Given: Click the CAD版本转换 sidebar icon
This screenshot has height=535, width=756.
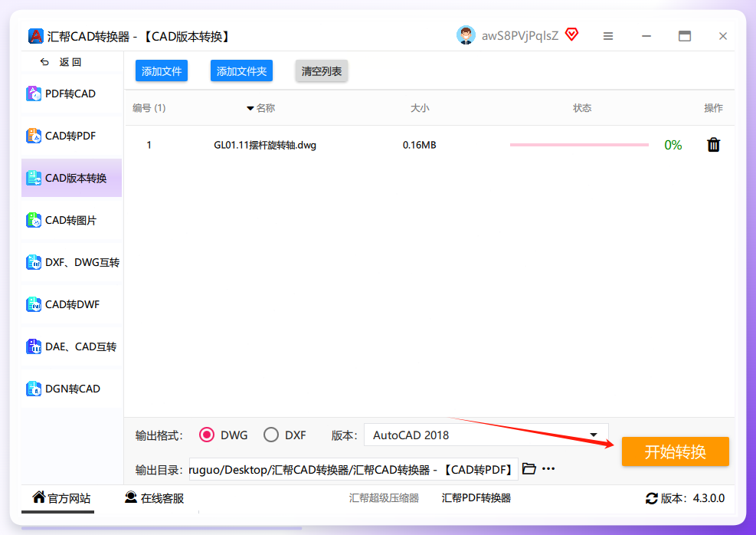Looking at the screenshot, I should pyautogui.click(x=33, y=178).
